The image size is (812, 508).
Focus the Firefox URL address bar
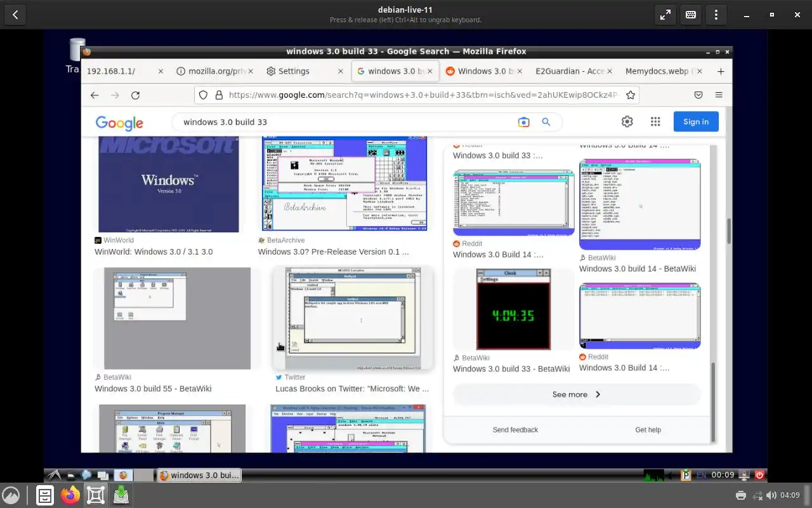click(422, 95)
